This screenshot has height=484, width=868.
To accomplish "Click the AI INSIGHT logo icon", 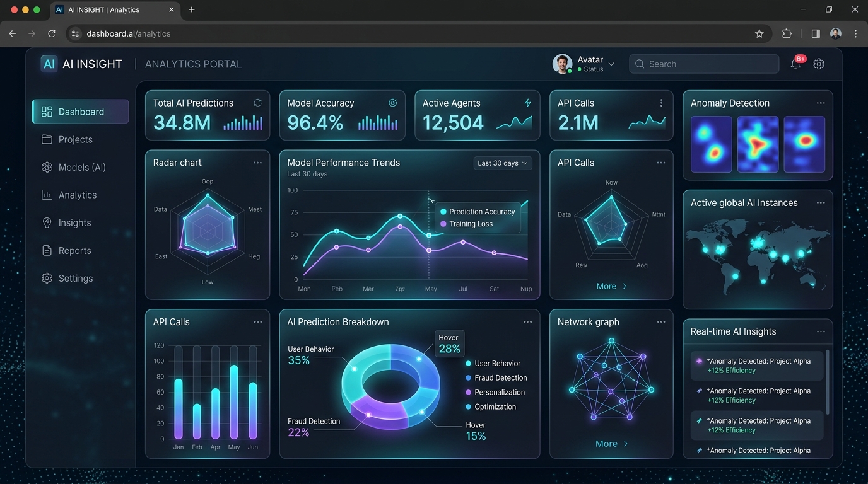I will point(49,64).
